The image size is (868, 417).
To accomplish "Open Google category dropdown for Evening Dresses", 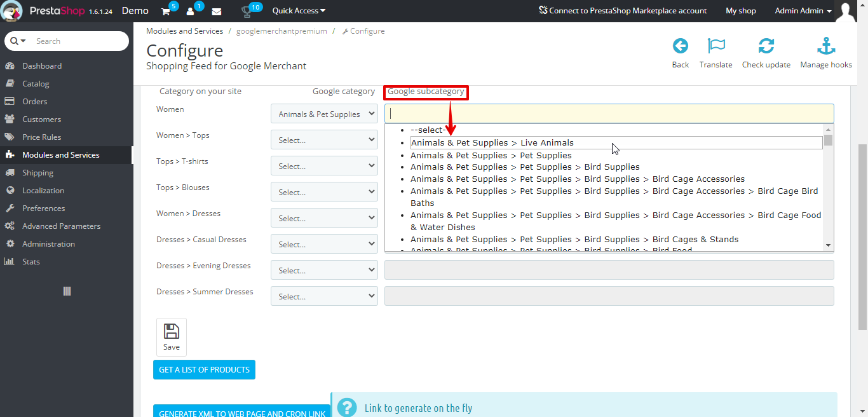I will tap(325, 270).
